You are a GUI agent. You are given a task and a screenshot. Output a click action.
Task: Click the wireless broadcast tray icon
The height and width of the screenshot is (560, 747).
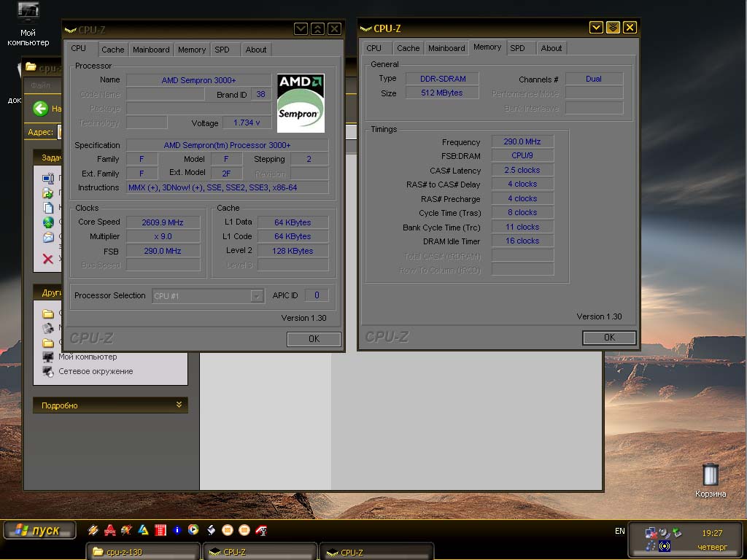(x=664, y=546)
